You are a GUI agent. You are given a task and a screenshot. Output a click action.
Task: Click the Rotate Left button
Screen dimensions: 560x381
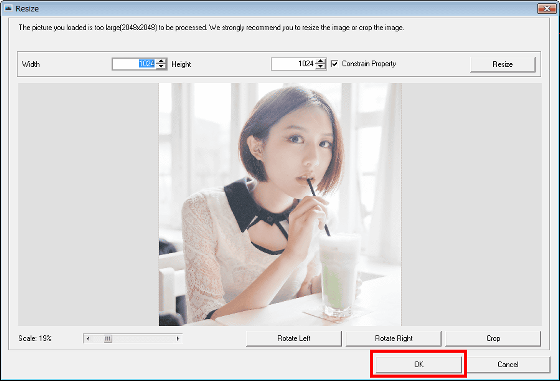(x=294, y=338)
